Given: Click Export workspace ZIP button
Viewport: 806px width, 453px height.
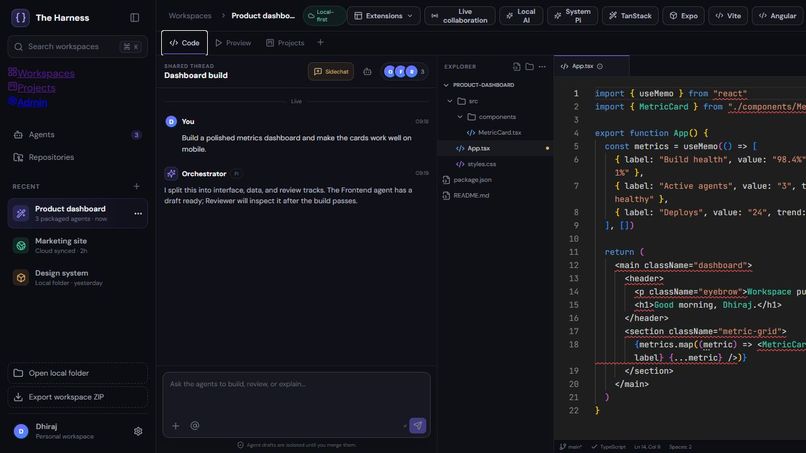Looking at the screenshot, I should 78,397.
